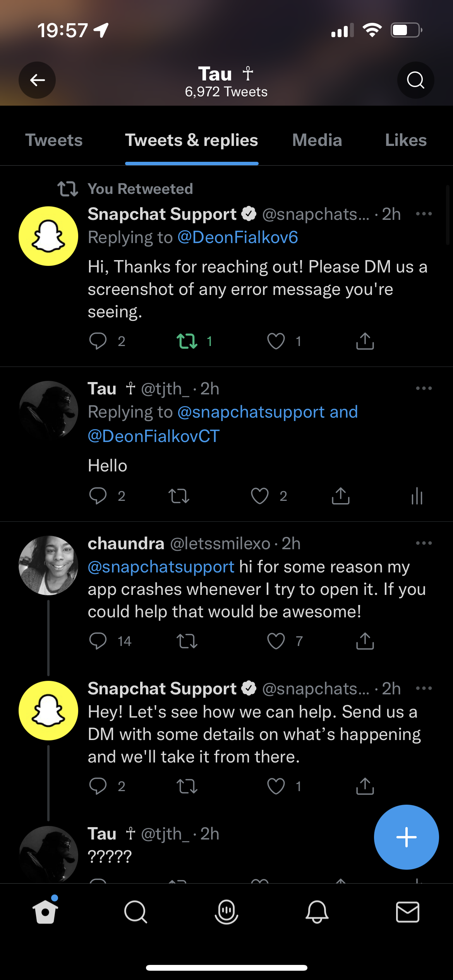This screenshot has height=980, width=453.
Task: Open @snapchatsupport mention in chaundra's tweet
Action: [x=161, y=567]
